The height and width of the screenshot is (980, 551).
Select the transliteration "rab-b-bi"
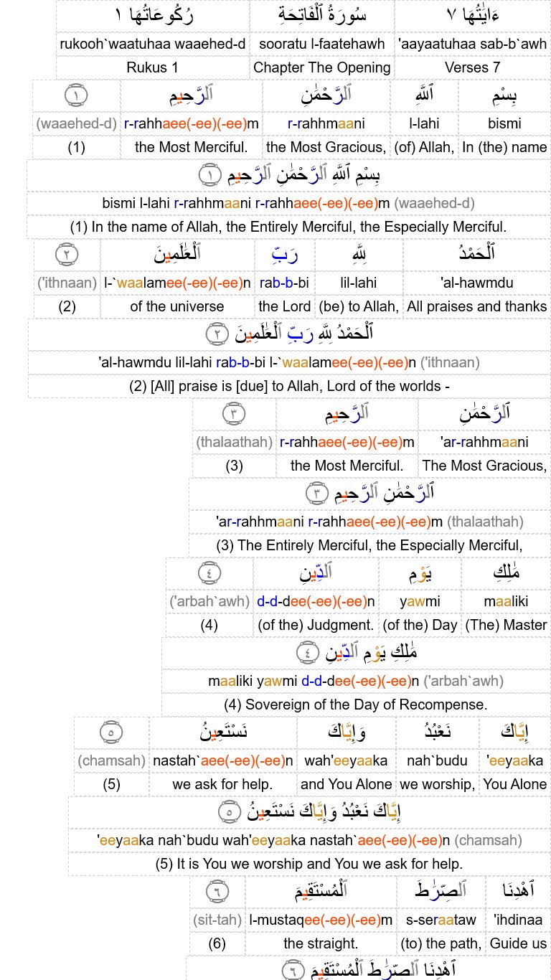tap(284, 283)
